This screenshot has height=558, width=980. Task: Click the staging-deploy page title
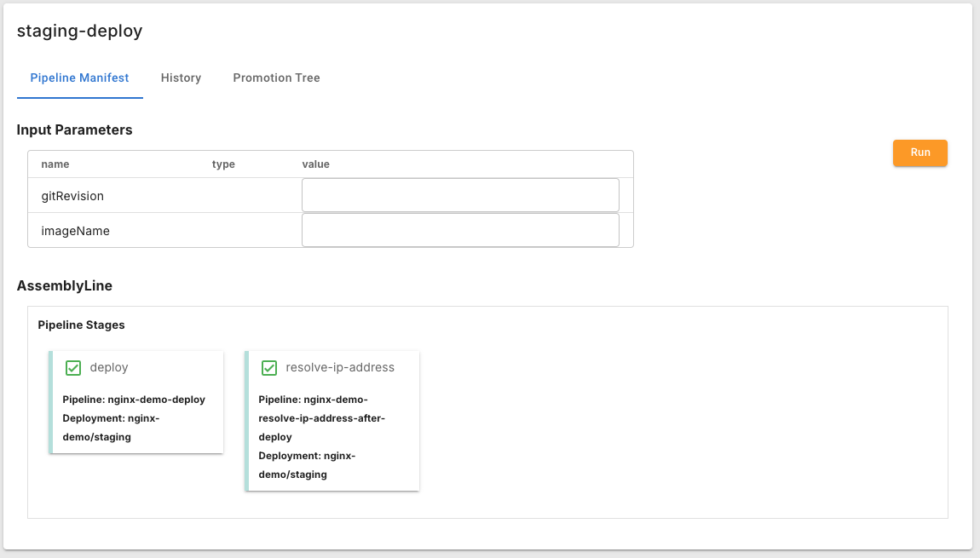79,32
